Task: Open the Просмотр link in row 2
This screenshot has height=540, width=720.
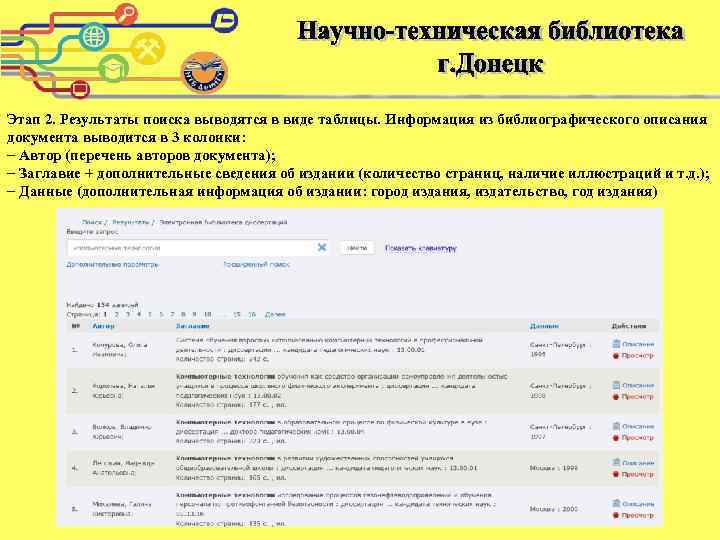Action: point(637,396)
